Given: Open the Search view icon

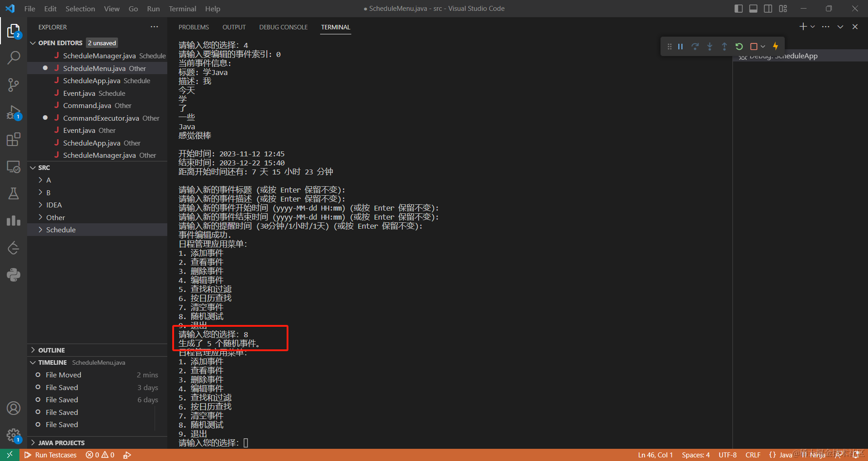Looking at the screenshot, I should pyautogui.click(x=14, y=57).
